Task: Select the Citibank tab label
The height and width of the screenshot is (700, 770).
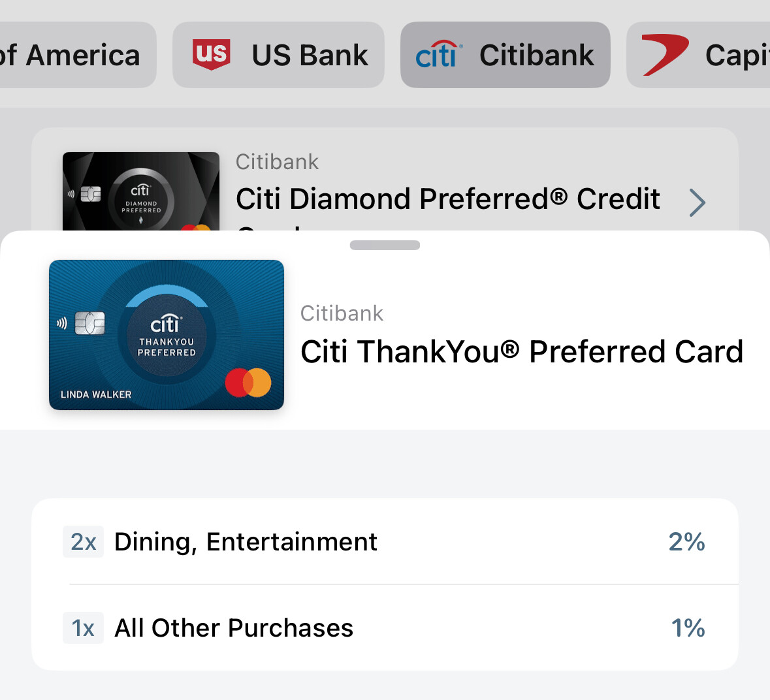Action: coord(536,55)
